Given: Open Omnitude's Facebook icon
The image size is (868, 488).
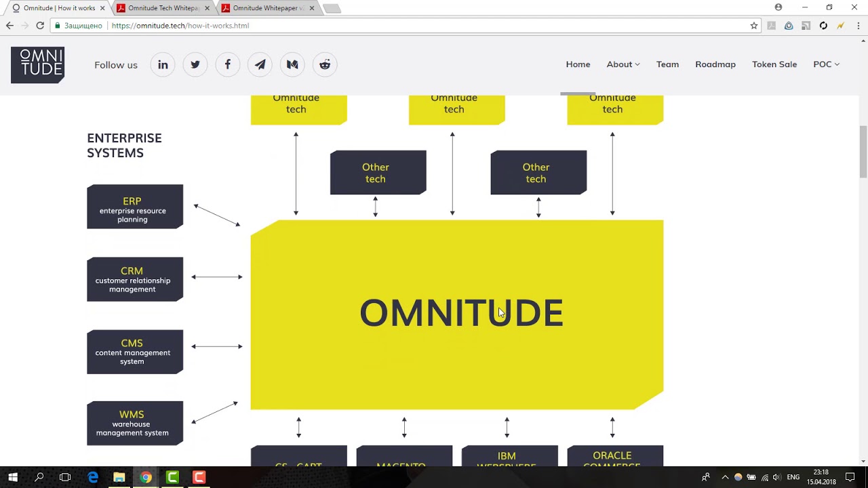Looking at the screenshot, I should pos(228,64).
